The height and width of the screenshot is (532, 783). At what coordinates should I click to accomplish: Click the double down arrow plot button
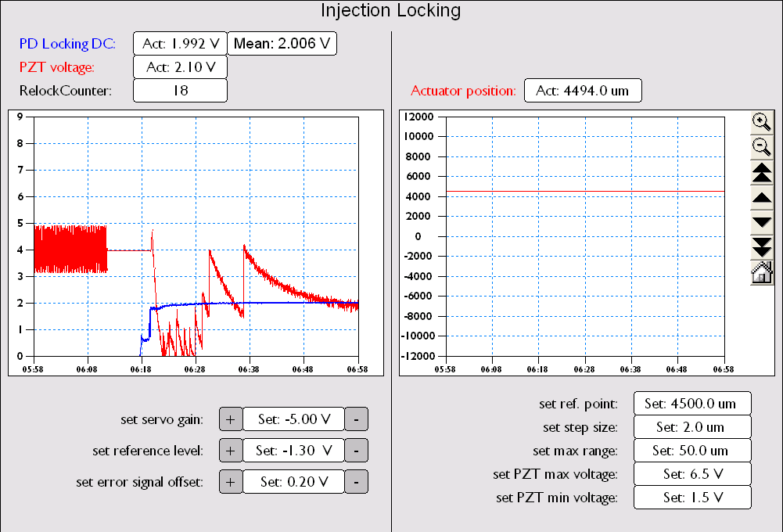(x=762, y=248)
